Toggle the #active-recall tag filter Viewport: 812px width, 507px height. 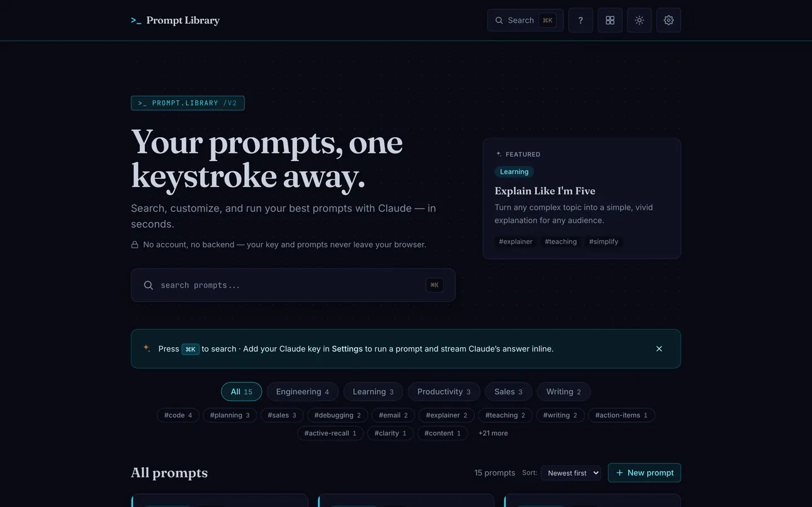(330, 433)
